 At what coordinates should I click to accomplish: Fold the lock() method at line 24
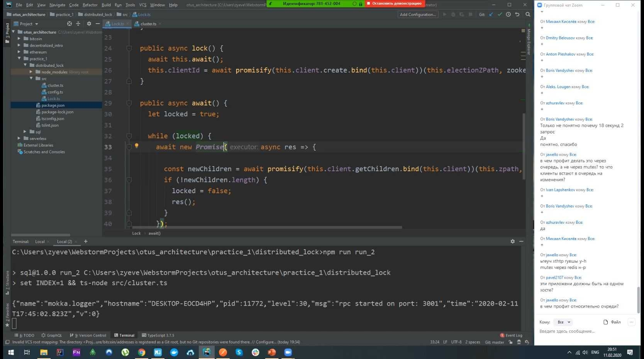pyautogui.click(x=129, y=48)
